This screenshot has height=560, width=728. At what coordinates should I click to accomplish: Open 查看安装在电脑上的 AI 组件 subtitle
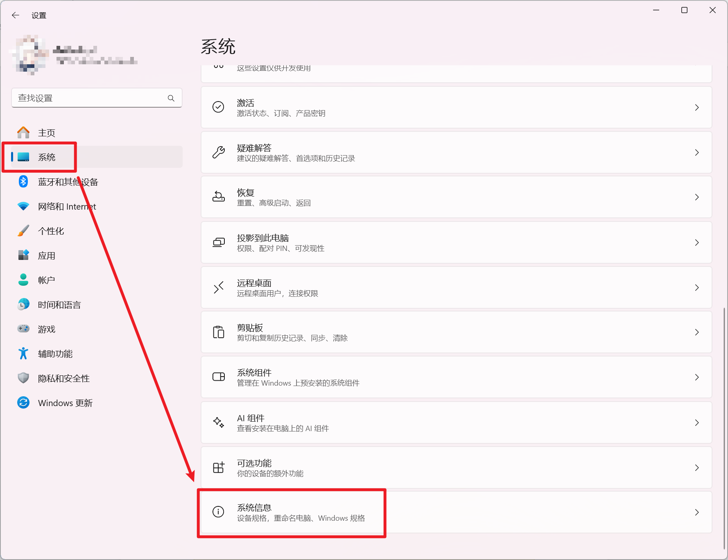(x=283, y=429)
